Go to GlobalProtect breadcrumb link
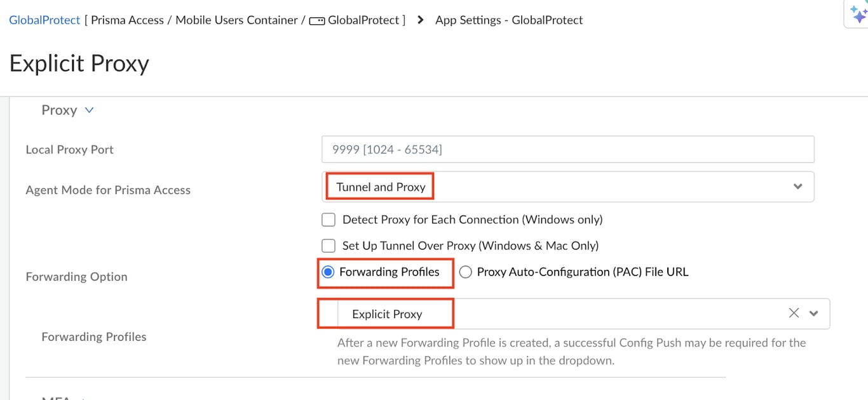Viewport: 868px width, 400px height. (x=44, y=20)
